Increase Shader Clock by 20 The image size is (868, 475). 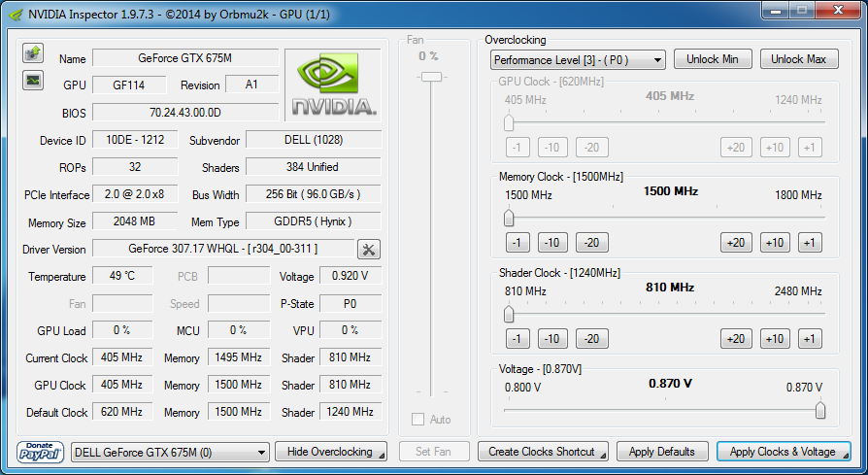[736, 339]
